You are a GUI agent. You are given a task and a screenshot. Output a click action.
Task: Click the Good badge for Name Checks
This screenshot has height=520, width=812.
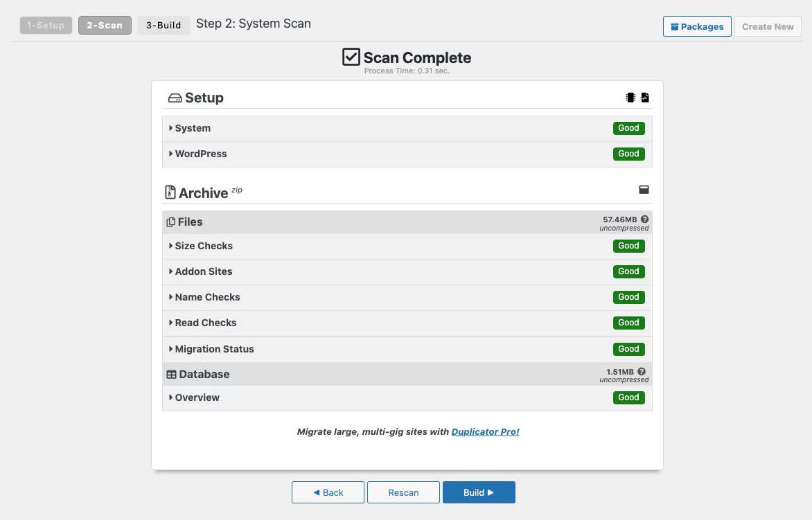(628, 297)
